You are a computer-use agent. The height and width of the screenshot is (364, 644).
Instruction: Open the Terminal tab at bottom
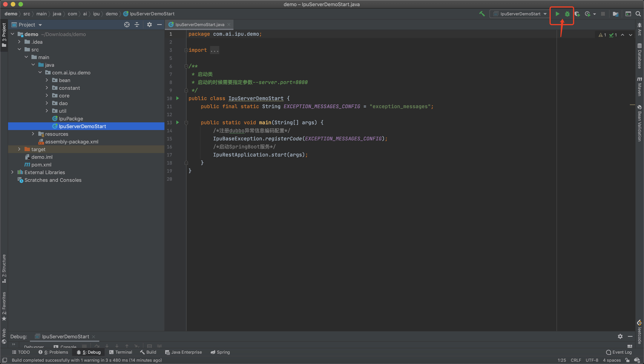pos(121,352)
